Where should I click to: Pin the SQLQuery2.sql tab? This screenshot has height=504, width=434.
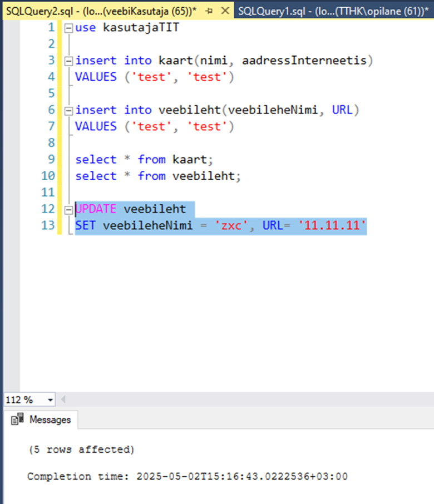[x=210, y=11]
